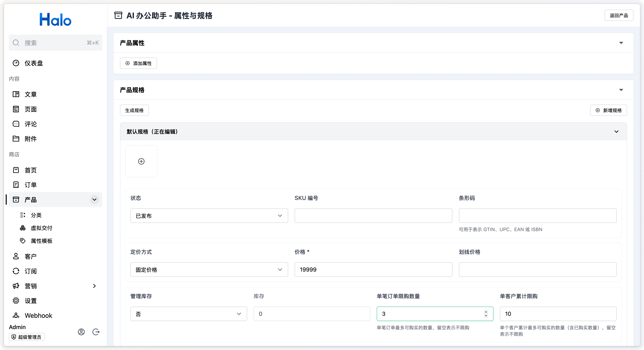The image size is (644, 350).
Task: Click the 单客户累计限购 field showing 10
Action: pos(558,314)
